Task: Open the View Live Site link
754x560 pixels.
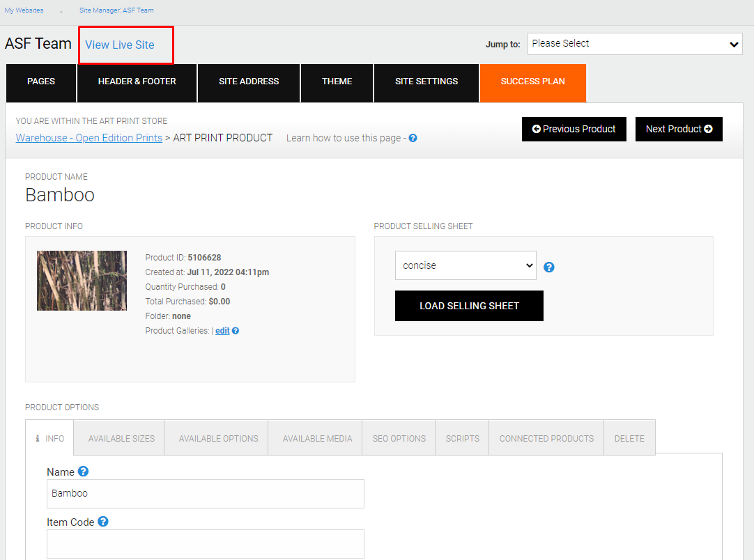Action: (120, 45)
